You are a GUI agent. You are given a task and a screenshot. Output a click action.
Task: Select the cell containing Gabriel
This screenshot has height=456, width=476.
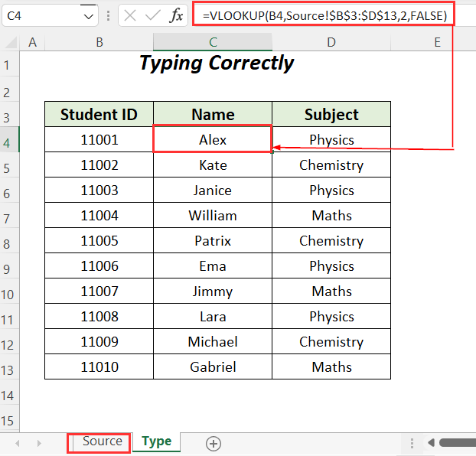click(x=213, y=366)
